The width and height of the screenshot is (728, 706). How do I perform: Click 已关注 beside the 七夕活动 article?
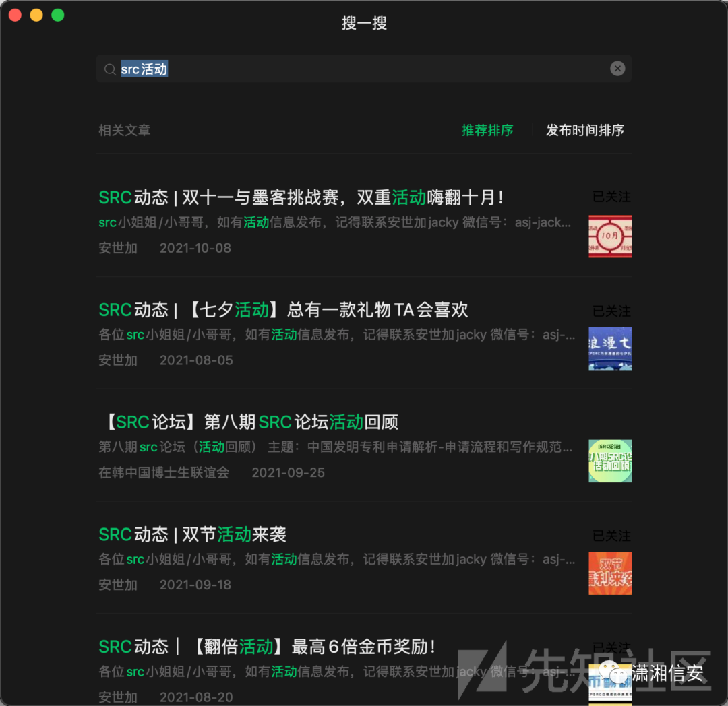[x=611, y=311]
